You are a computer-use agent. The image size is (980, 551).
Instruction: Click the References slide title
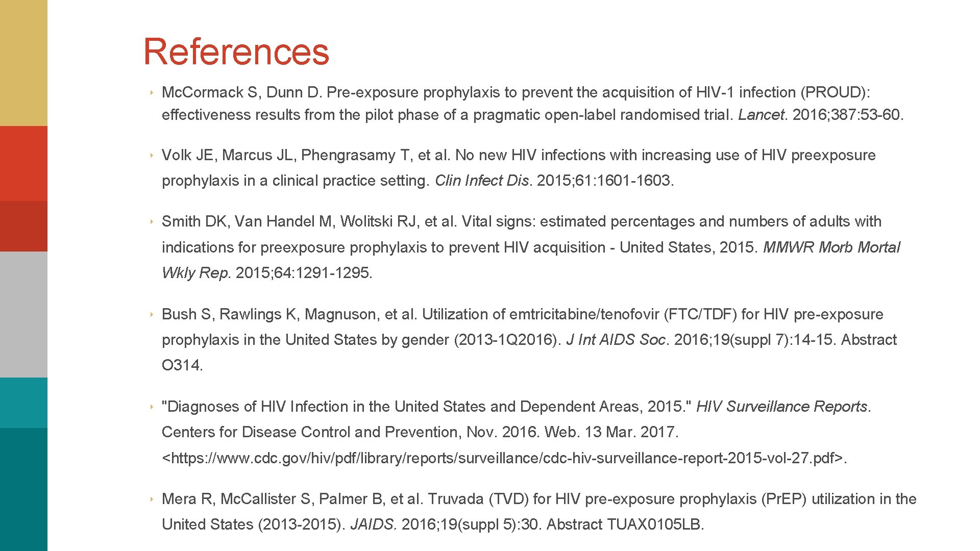tap(236, 52)
